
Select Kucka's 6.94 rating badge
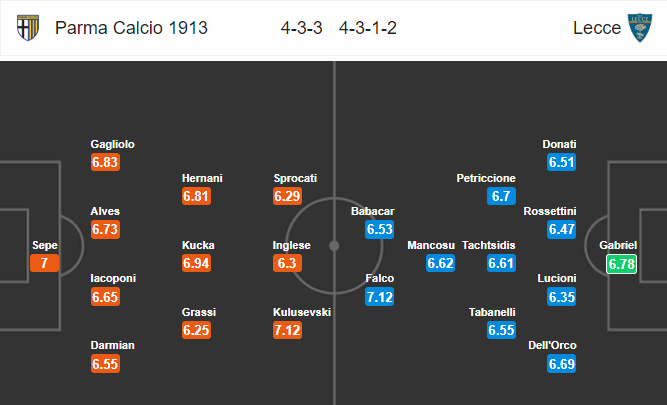[197, 263]
